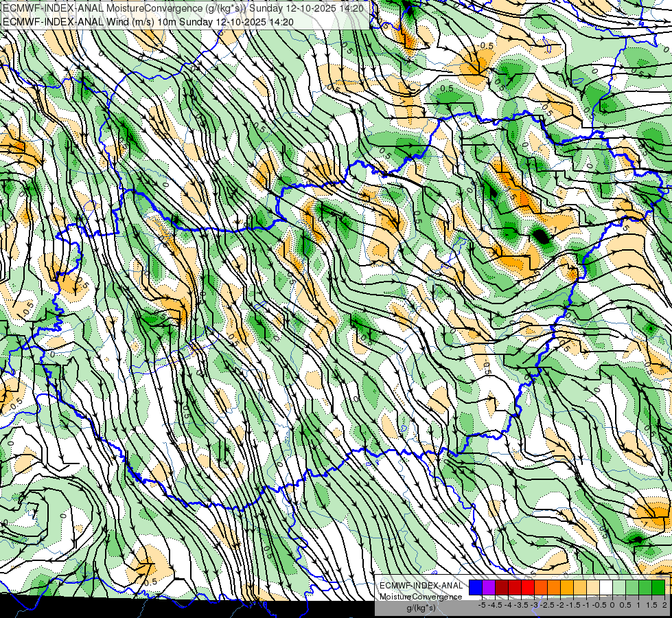The width and height of the screenshot is (672, 618).
Task: Select the amber swatch between -2 and -1.5
Action: point(567,588)
